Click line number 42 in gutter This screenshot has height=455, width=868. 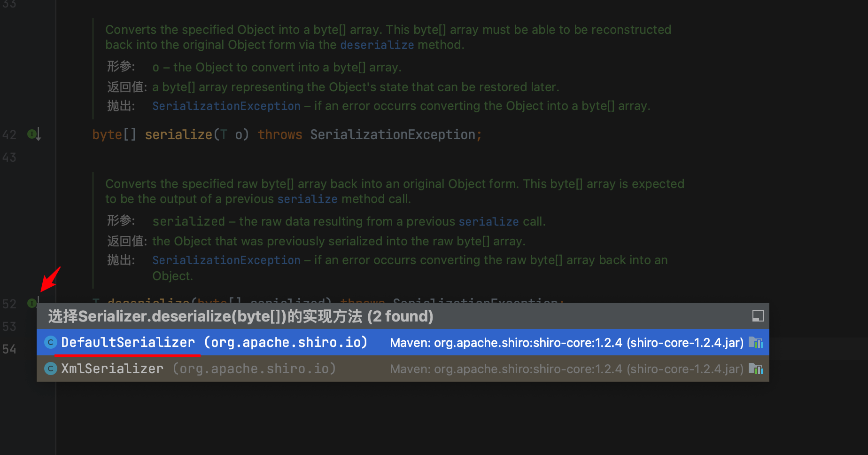9,135
